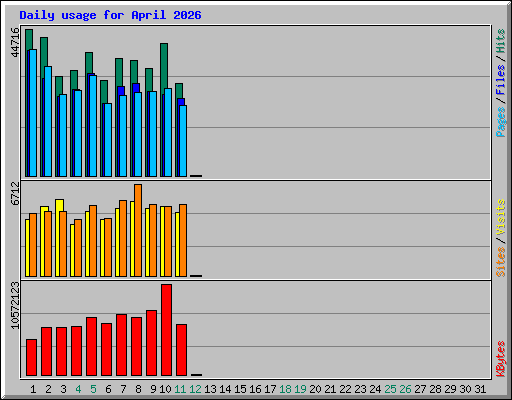Click the 44716 hits axis value

point(15,42)
